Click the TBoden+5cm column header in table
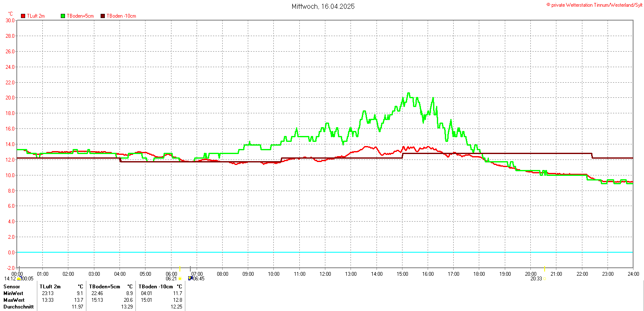 pos(104,287)
